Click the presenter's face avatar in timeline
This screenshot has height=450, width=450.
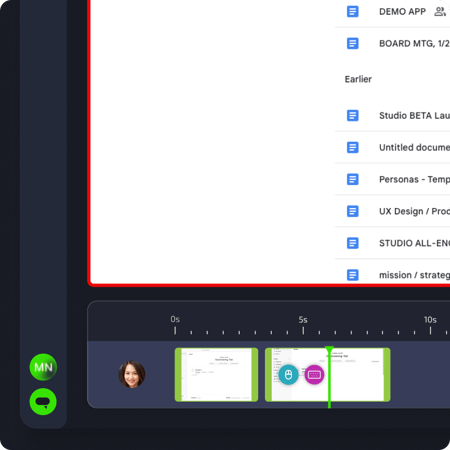pos(132,374)
